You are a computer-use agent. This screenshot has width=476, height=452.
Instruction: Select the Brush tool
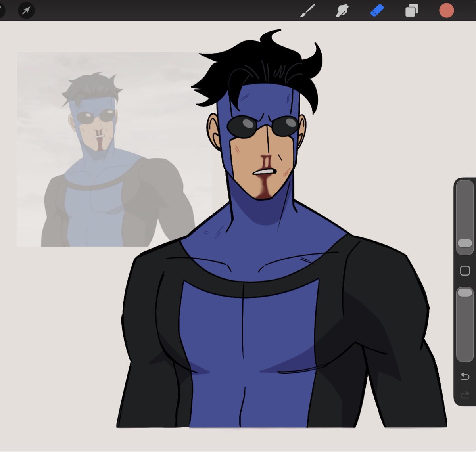tap(308, 11)
